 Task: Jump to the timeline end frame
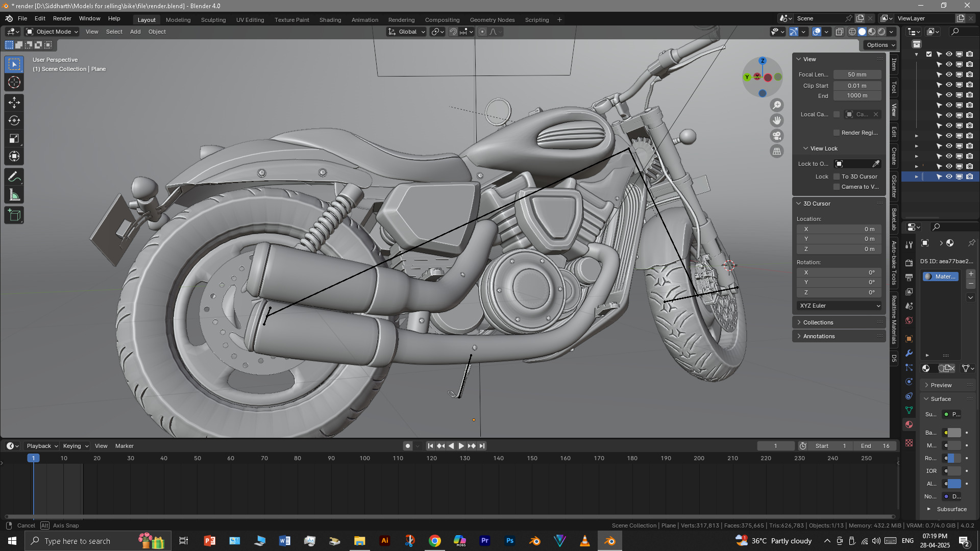click(x=482, y=446)
